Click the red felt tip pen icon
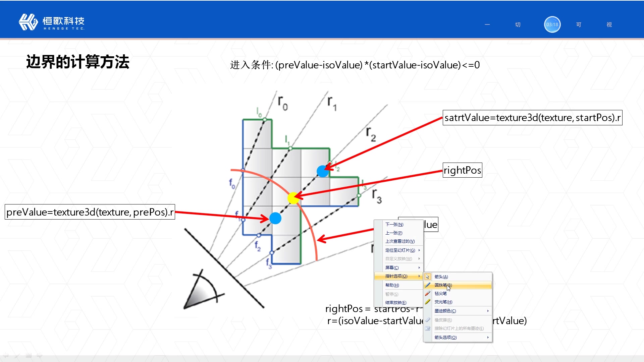 click(x=428, y=294)
